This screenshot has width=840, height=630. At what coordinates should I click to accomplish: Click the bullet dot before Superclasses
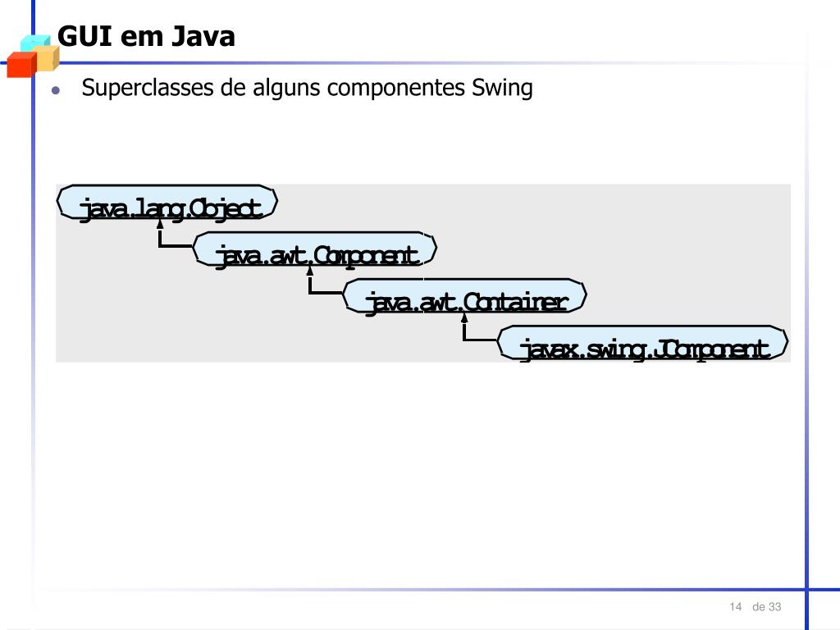click(56, 90)
